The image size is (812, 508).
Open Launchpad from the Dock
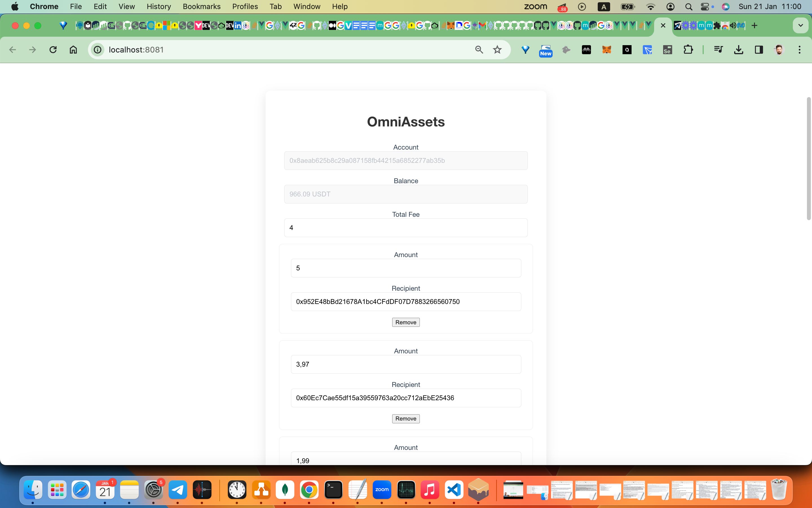pyautogui.click(x=57, y=490)
